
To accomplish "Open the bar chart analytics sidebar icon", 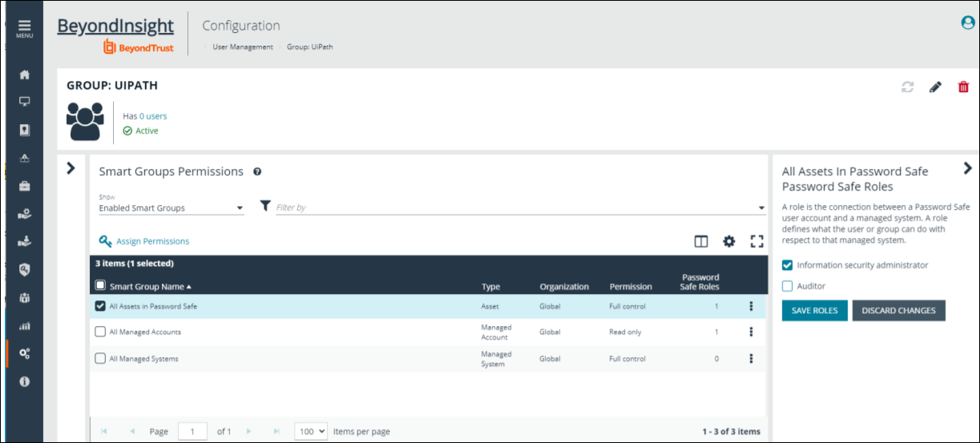I will (x=24, y=326).
